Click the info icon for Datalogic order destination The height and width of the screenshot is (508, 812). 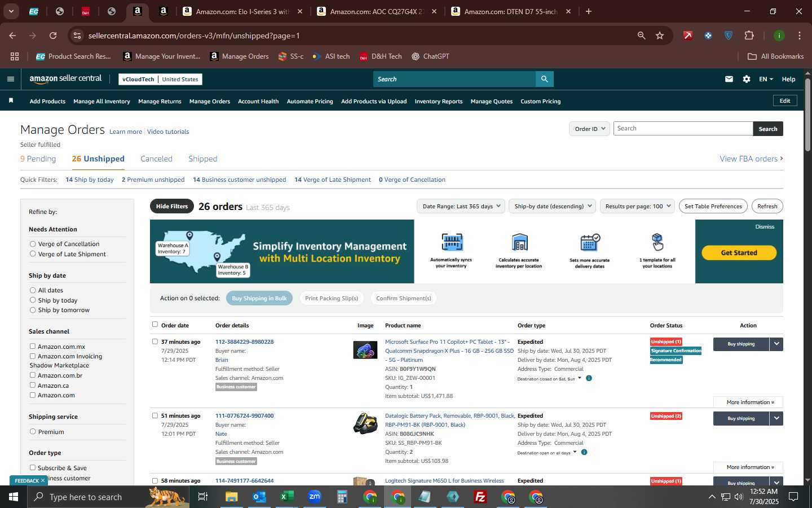tap(584, 452)
